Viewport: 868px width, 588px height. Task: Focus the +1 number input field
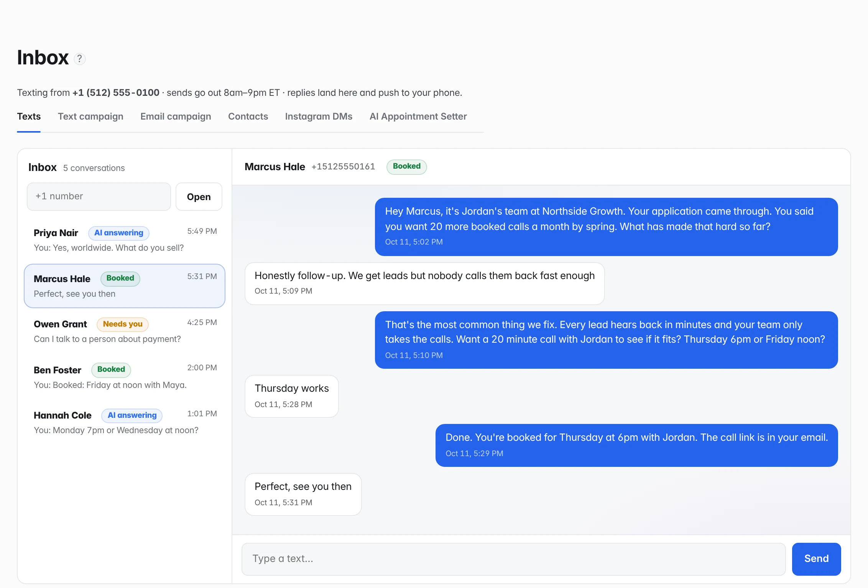pos(99,197)
